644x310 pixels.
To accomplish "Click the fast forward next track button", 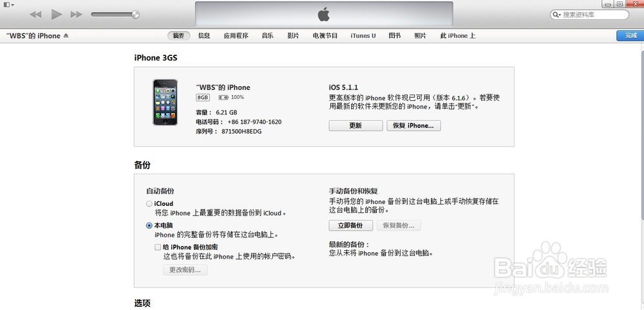I will (x=77, y=15).
